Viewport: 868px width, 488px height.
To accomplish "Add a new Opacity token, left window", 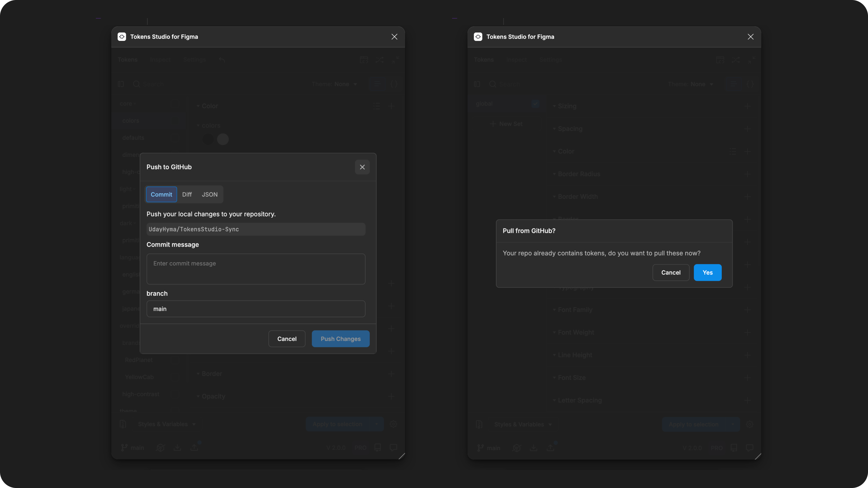I will [392, 396].
